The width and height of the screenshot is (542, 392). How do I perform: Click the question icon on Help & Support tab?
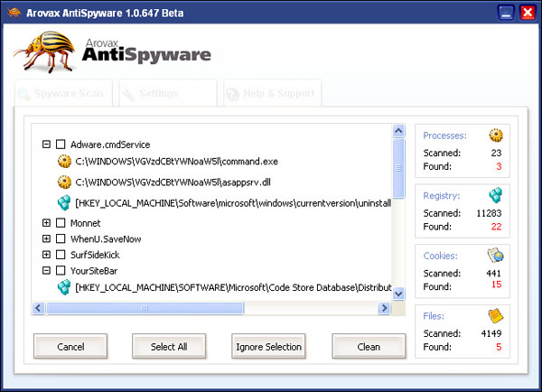[233, 94]
